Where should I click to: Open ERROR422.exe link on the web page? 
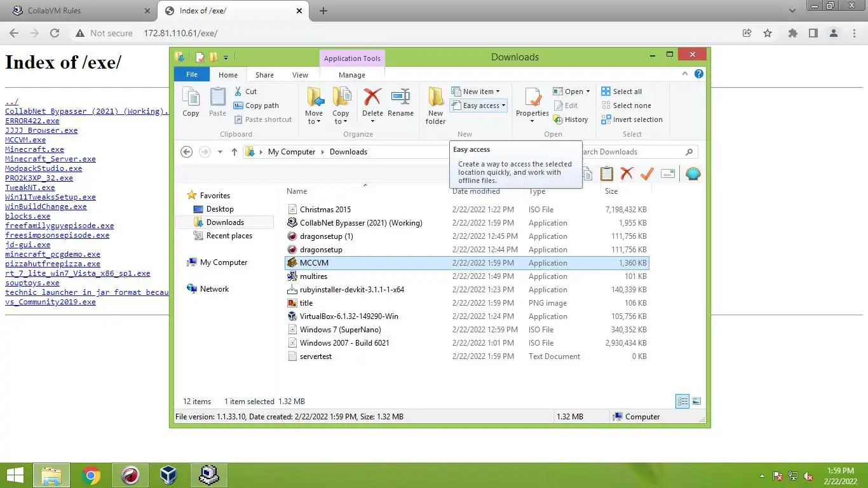click(32, 121)
